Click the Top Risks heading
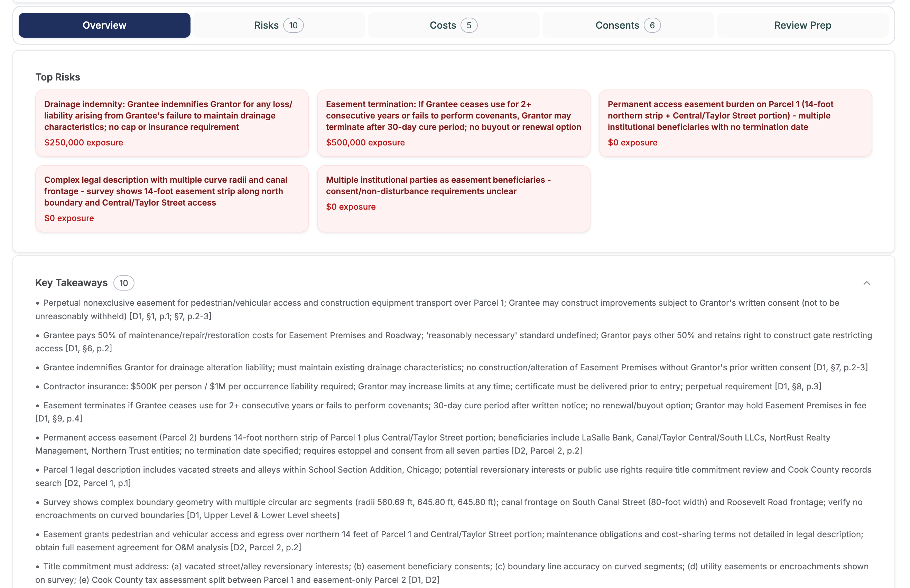Viewport: 910px width, 588px height. pyautogui.click(x=58, y=77)
